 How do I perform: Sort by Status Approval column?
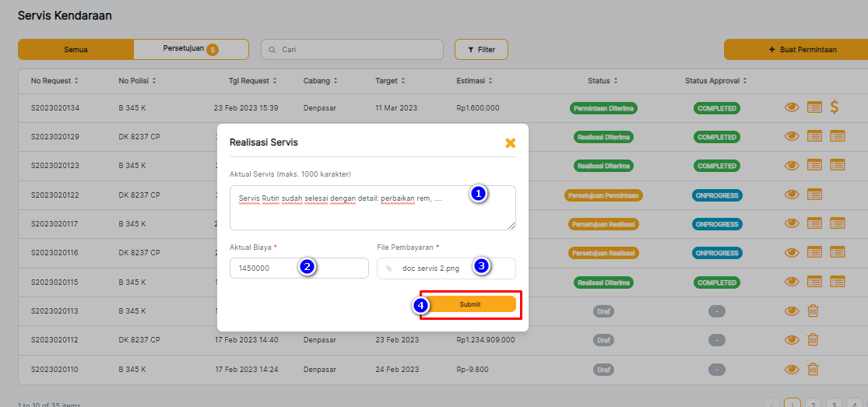click(x=715, y=81)
